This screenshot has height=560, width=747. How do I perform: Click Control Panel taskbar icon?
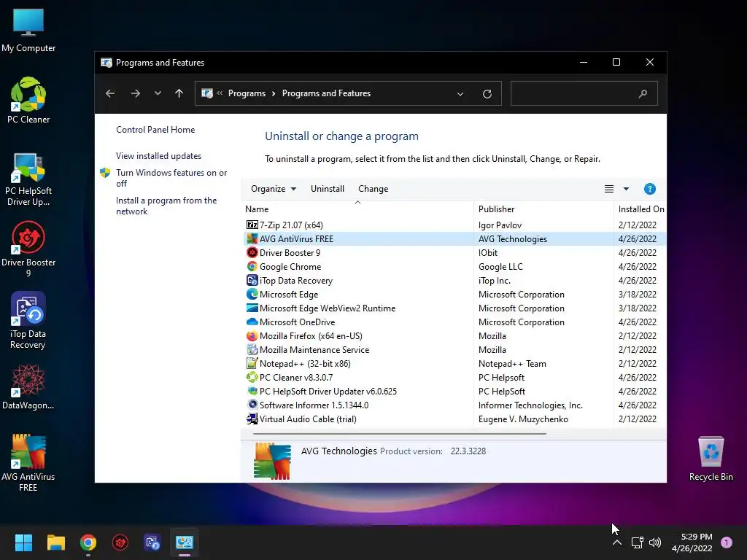(185, 542)
